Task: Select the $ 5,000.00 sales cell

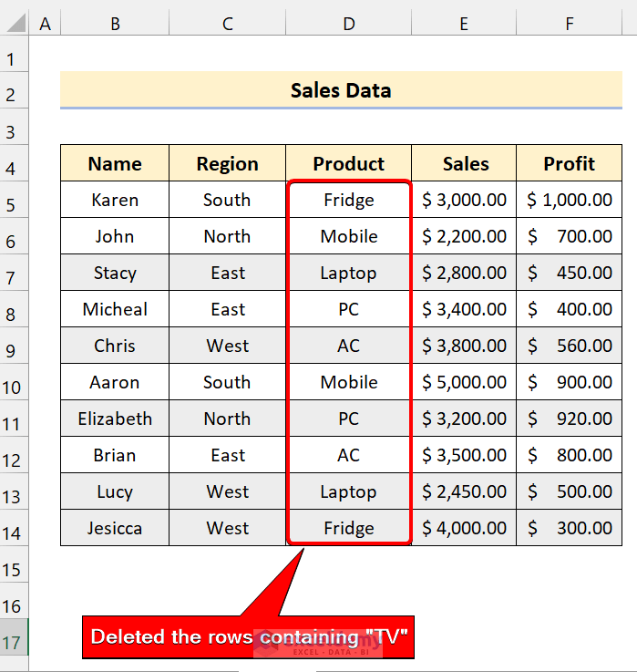Action: coord(464,381)
